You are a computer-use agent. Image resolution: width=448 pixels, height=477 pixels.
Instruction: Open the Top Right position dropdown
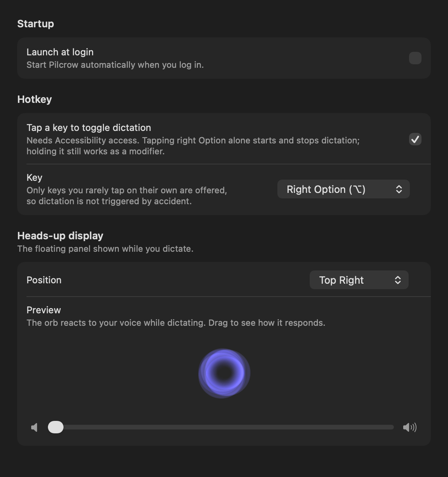[x=359, y=280]
